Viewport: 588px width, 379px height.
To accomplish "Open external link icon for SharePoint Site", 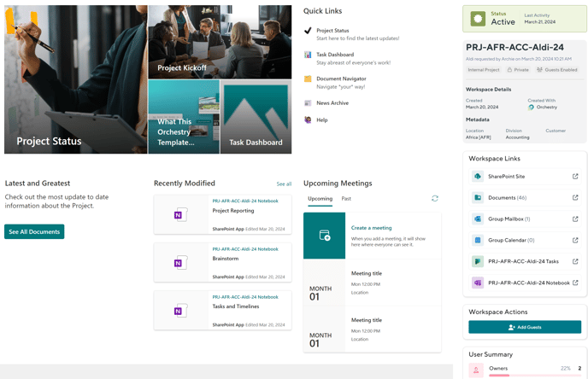I will [575, 177].
